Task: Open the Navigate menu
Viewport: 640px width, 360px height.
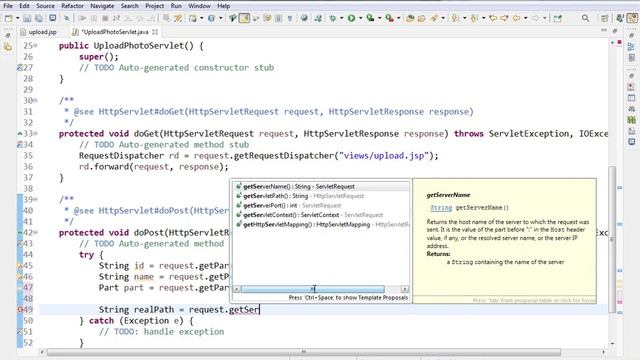Action: [102, 6]
